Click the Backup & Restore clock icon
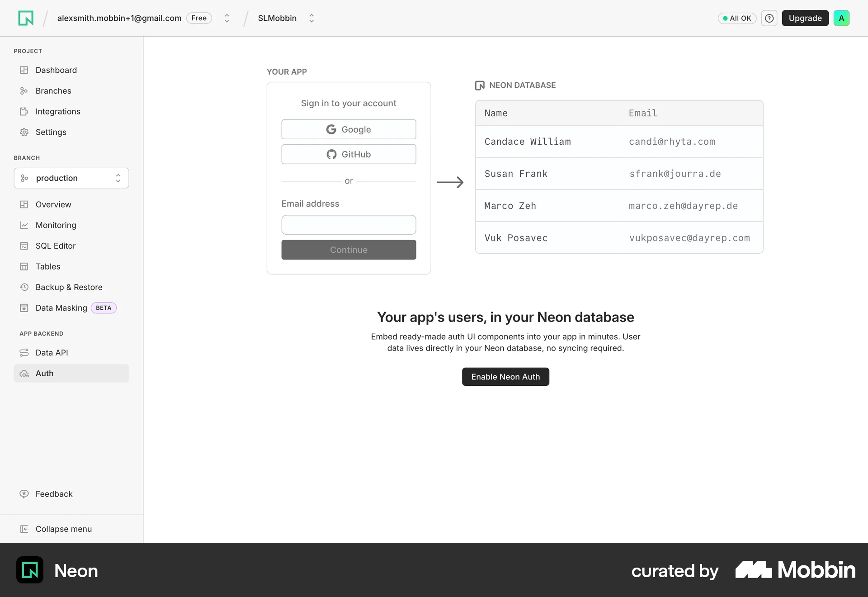Viewport: 868px width, 597px height. click(24, 287)
